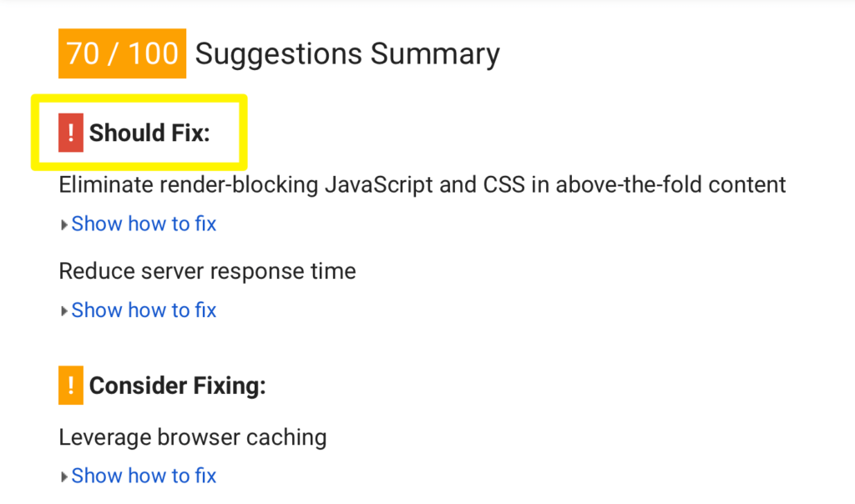Click the red exclamation icon beside Should Fix

point(71,133)
